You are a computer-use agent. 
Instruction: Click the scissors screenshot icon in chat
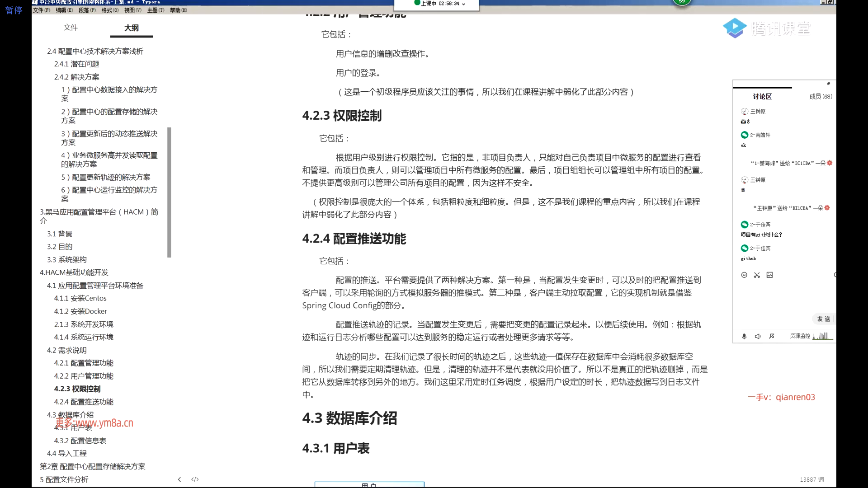(x=757, y=275)
